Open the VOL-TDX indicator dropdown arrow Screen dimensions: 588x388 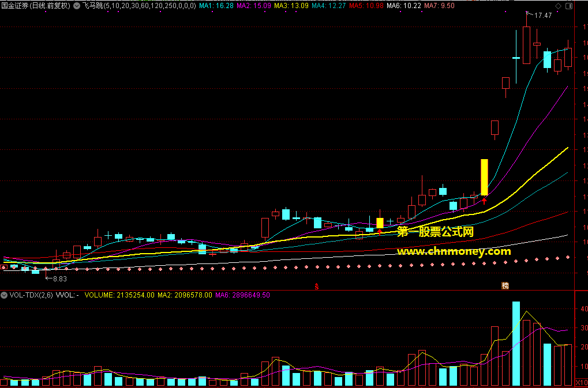[4, 295]
